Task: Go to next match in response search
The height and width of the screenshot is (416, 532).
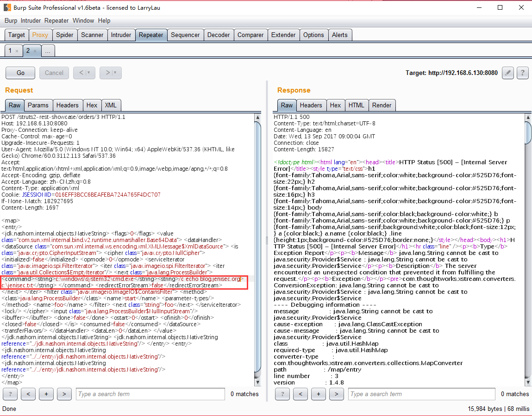Action: click(x=336, y=394)
